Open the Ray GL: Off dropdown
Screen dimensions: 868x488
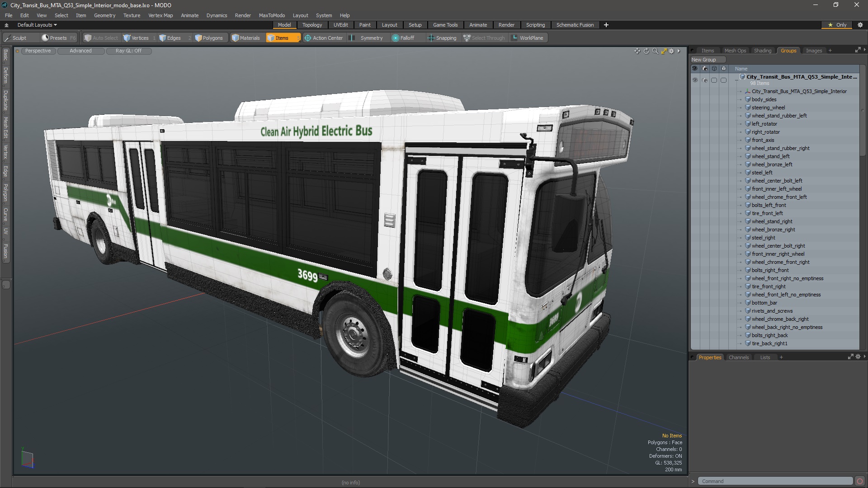pyautogui.click(x=128, y=51)
